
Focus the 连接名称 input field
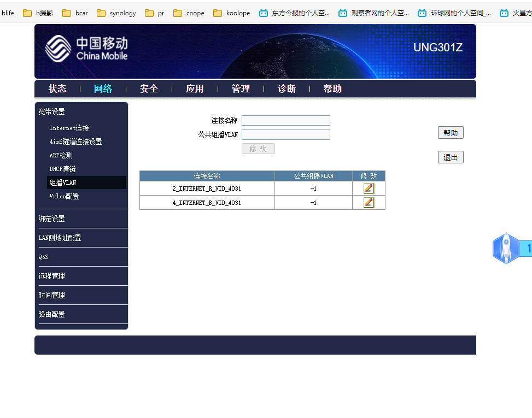(285, 121)
